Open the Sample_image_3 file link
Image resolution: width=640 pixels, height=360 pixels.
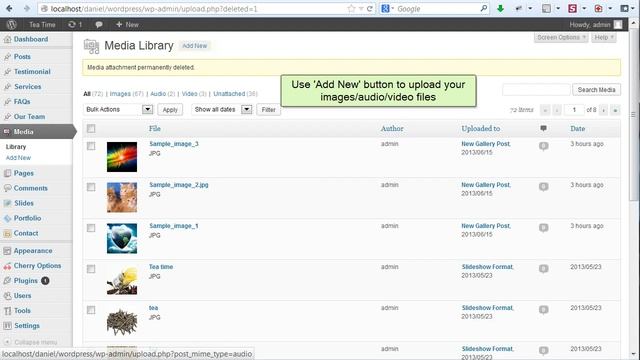(174, 144)
